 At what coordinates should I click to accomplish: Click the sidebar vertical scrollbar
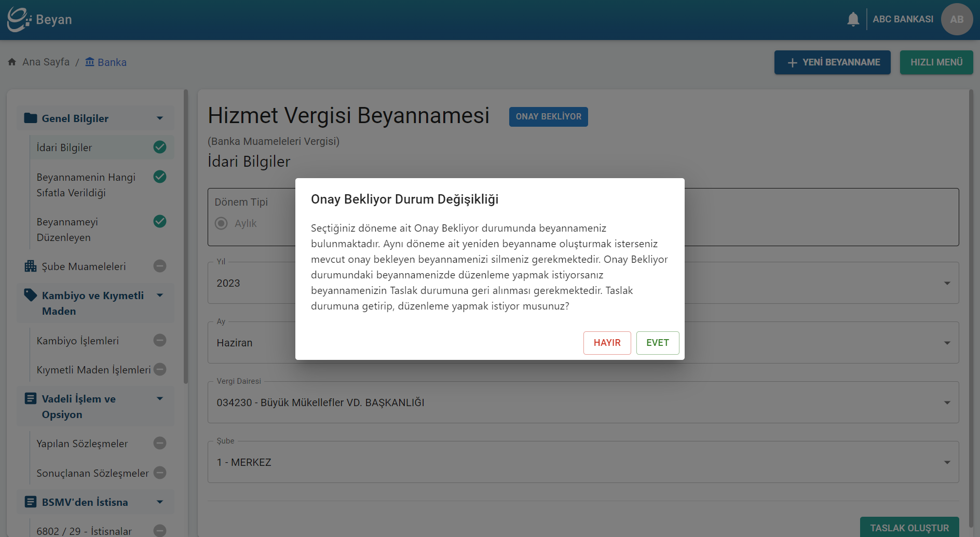click(186, 236)
